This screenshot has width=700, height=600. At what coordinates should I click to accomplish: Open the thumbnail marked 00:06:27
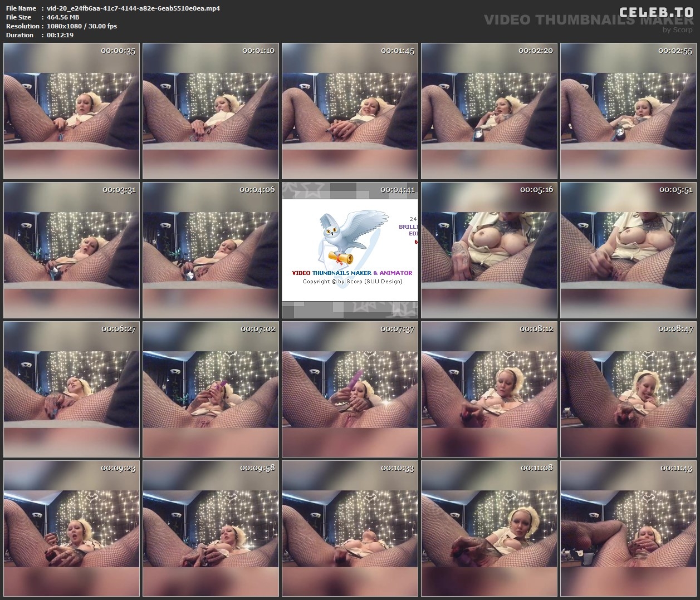click(x=71, y=390)
